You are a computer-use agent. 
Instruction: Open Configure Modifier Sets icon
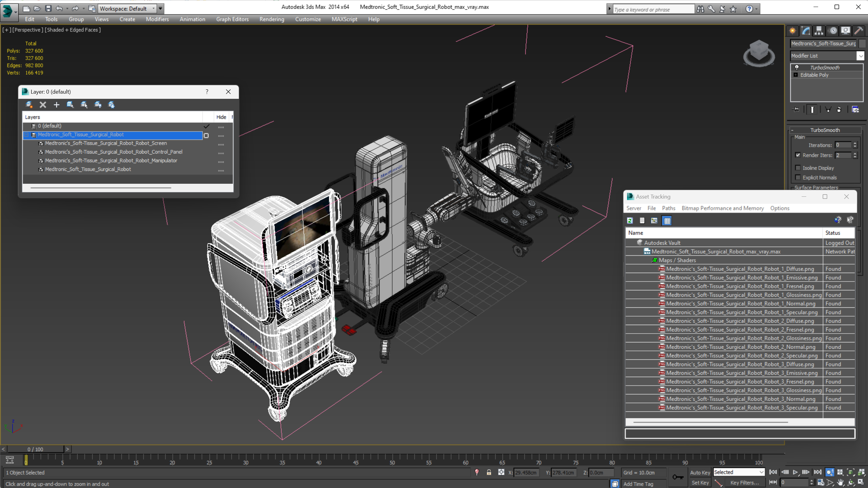[x=855, y=109]
